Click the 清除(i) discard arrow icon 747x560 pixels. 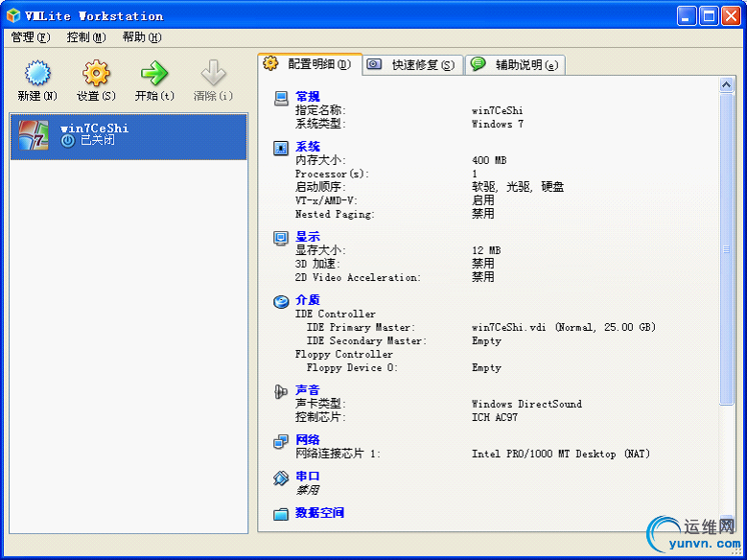click(213, 73)
